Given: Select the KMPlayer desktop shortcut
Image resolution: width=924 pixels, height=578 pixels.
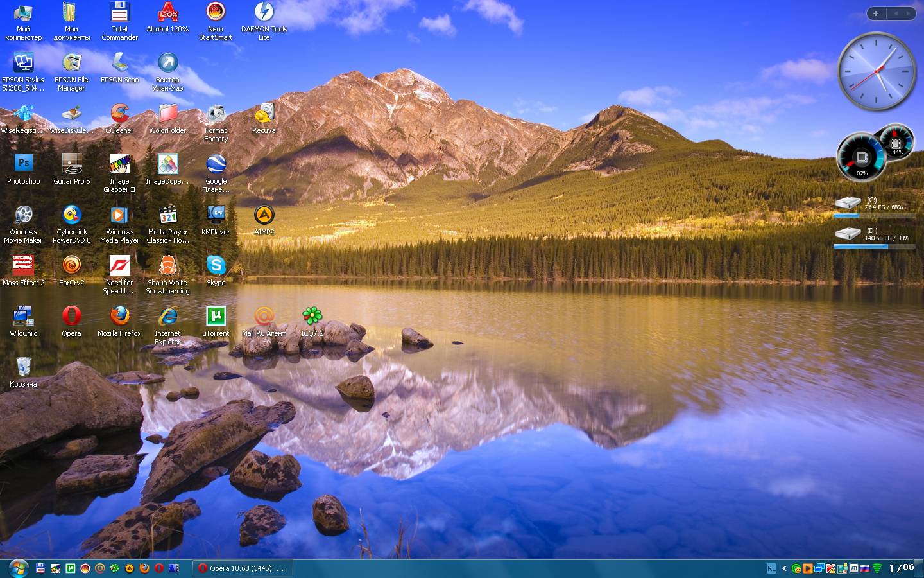Looking at the screenshot, I should [x=216, y=215].
